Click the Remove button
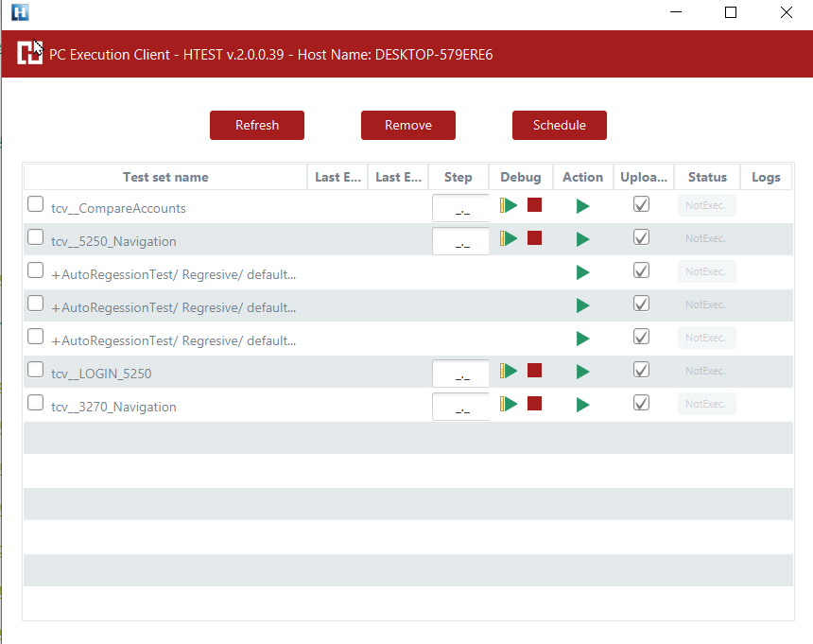813x644 pixels. [408, 125]
